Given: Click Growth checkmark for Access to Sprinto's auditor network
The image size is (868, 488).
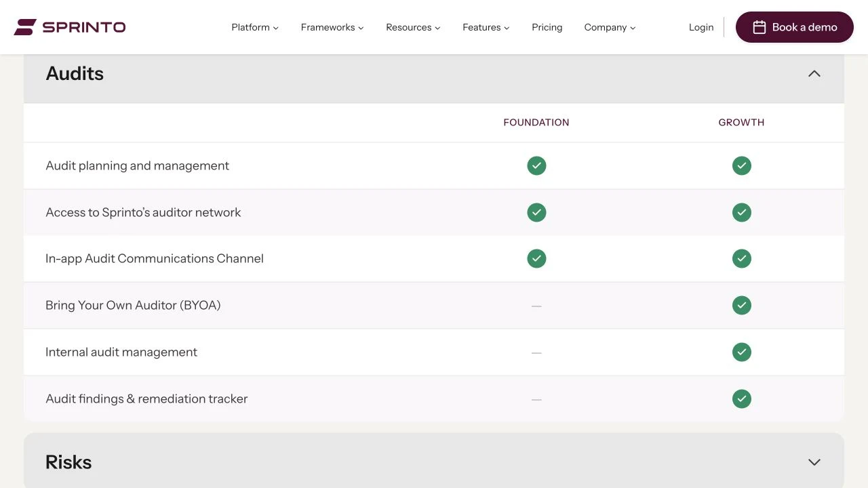Looking at the screenshot, I should point(742,212).
